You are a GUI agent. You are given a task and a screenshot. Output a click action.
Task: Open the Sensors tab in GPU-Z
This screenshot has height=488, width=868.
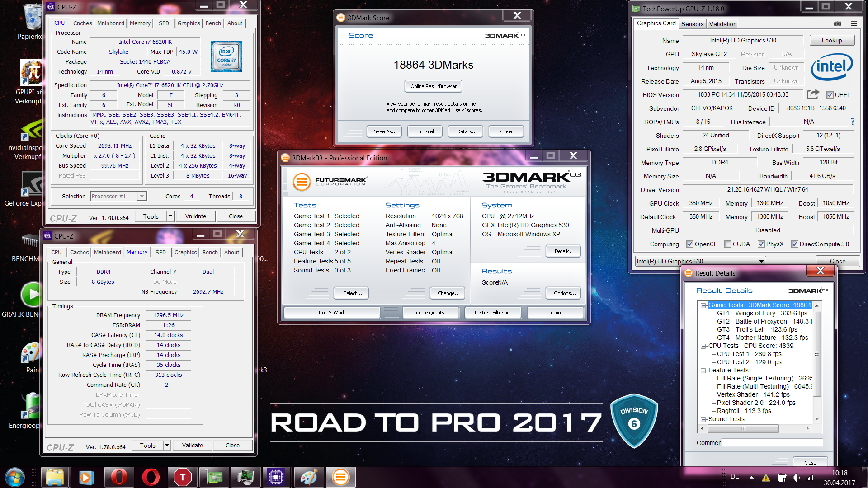coord(692,24)
